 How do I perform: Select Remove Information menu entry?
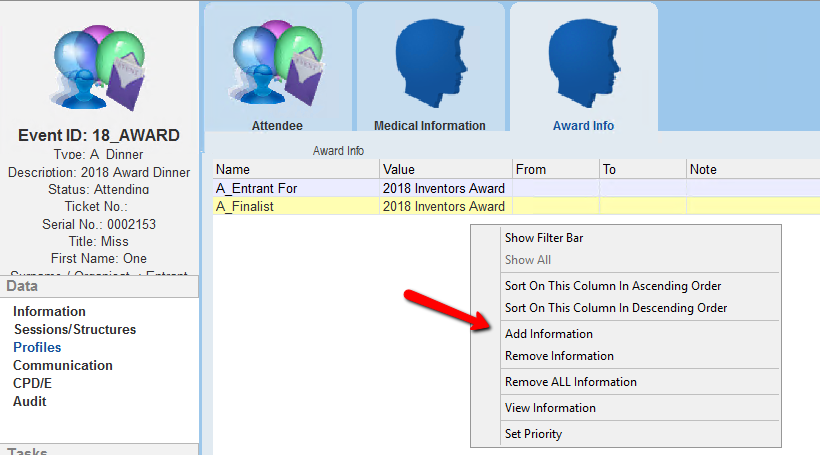point(559,356)
